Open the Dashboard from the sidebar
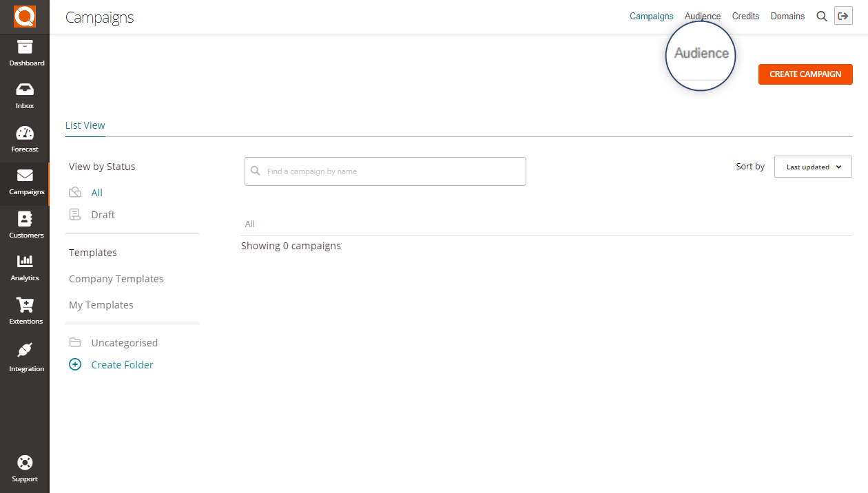Viewport: 868px width, 493px height. pos(25,54)
